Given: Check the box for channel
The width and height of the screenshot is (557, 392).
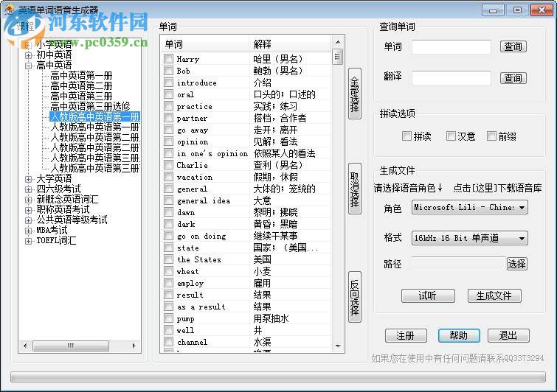Looking at the screenshot, I should point(169,342).
